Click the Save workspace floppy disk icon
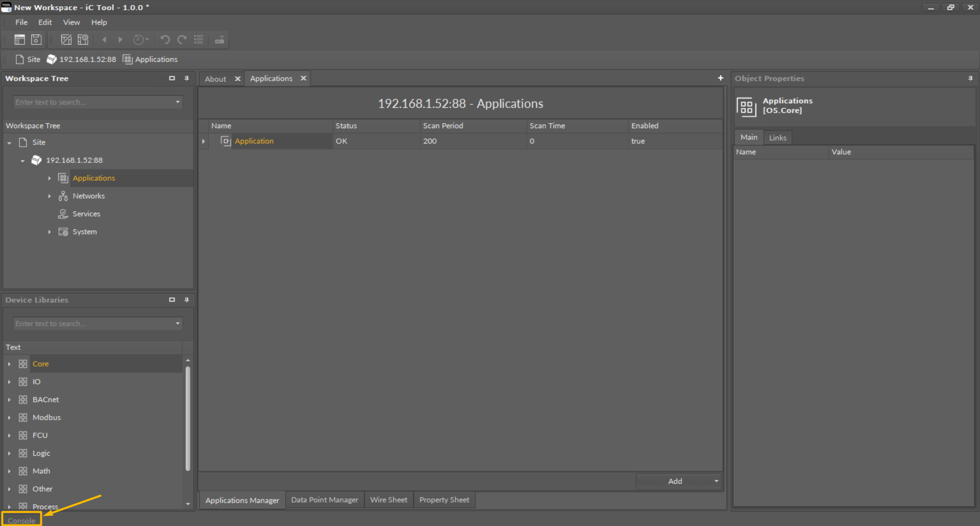Viewport: 980px width, 526px height. point(36,39)
